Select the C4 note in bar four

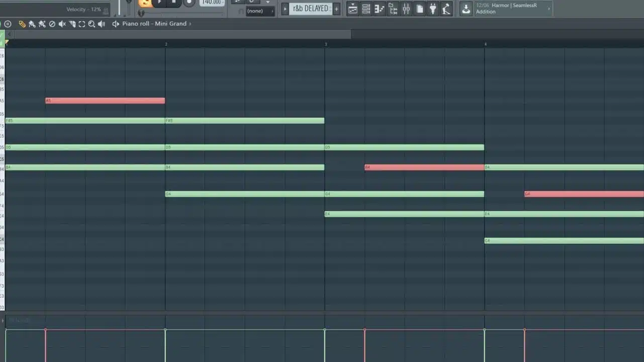(564, 241)
